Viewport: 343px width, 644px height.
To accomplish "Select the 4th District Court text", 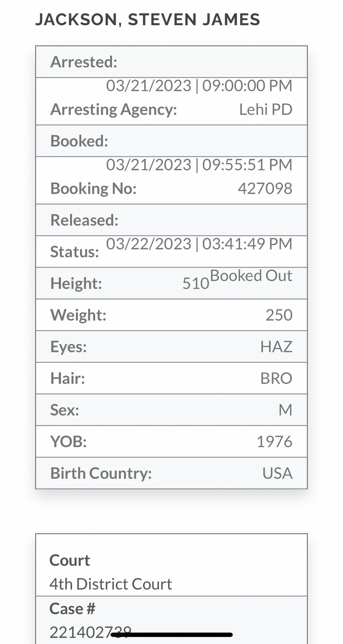I will pos(111,584).
